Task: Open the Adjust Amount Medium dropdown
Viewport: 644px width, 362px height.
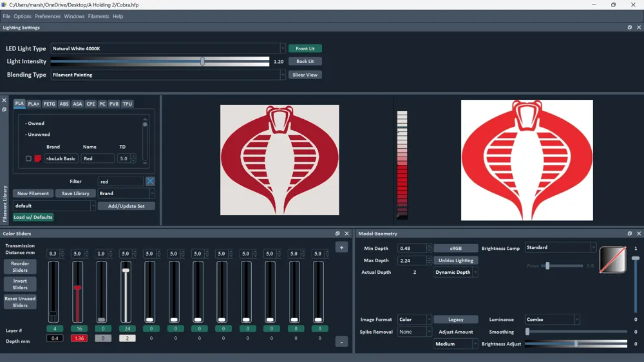Action: [456, 344]
